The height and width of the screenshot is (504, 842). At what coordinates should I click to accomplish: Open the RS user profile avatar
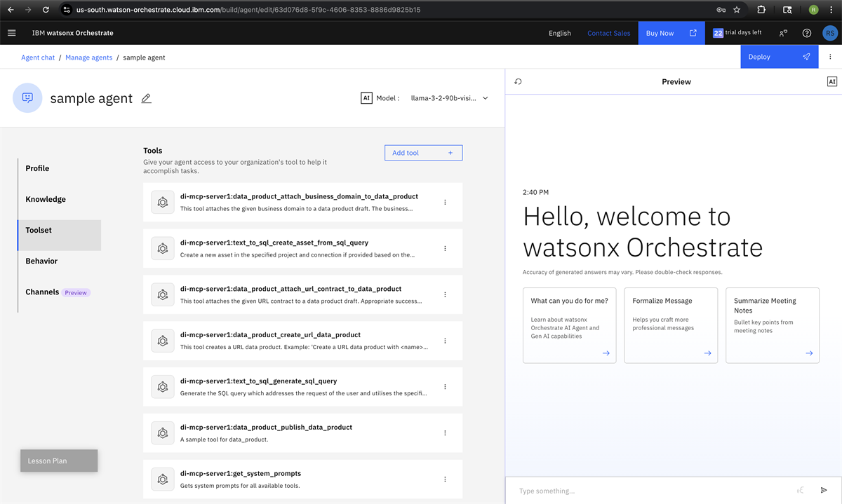pyautogui.click(x=829, y=33)
